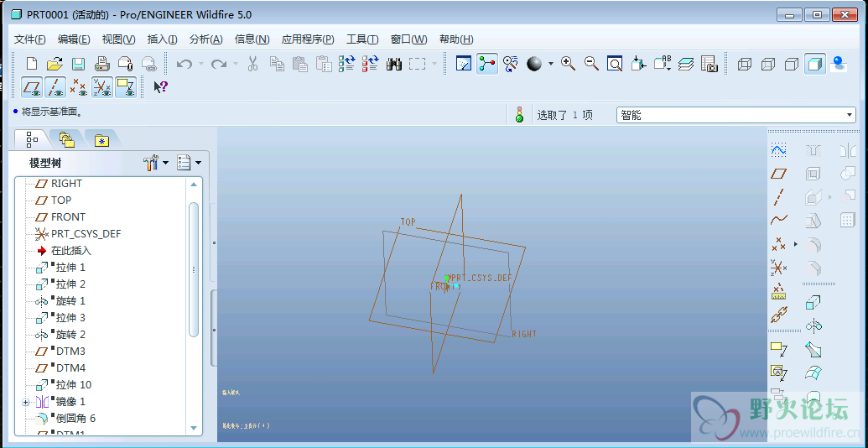Open the 编辑(E) menu
Image resolution: width=868 pixels, height=448 pixels.
point(74,39)
